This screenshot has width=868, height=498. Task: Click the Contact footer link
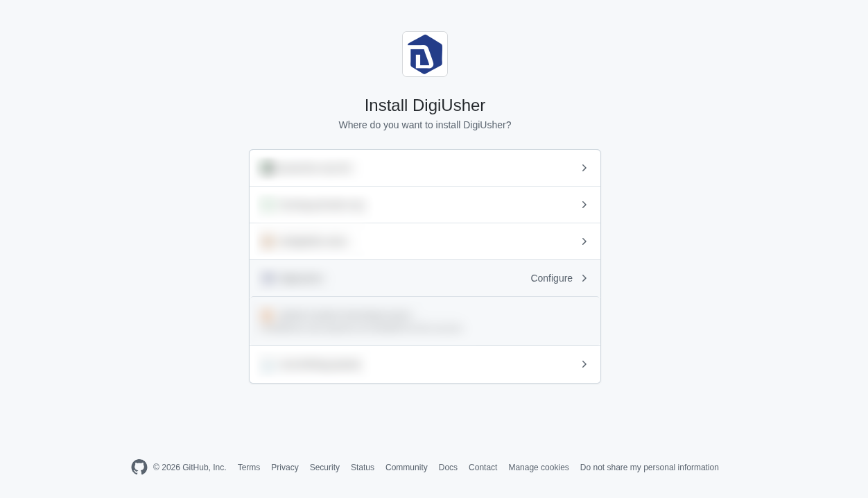[x=483, y=467]
